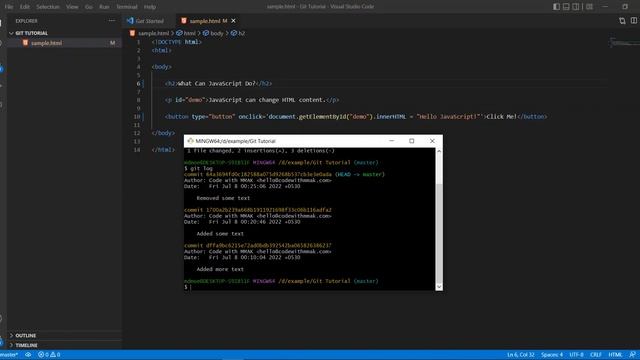Open the Go menu
Image resolution: width=640 pixels, height=360 pixels.
click(89, 7)
